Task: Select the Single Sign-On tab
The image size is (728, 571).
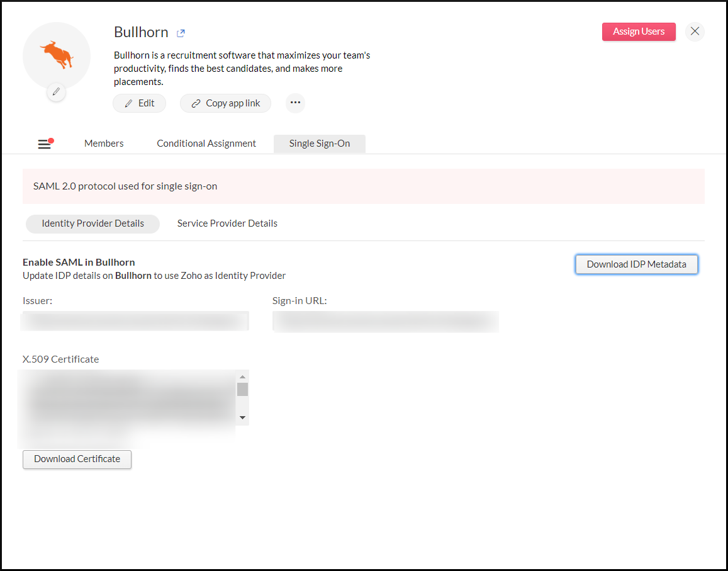Action: click(x=320, y=144)
